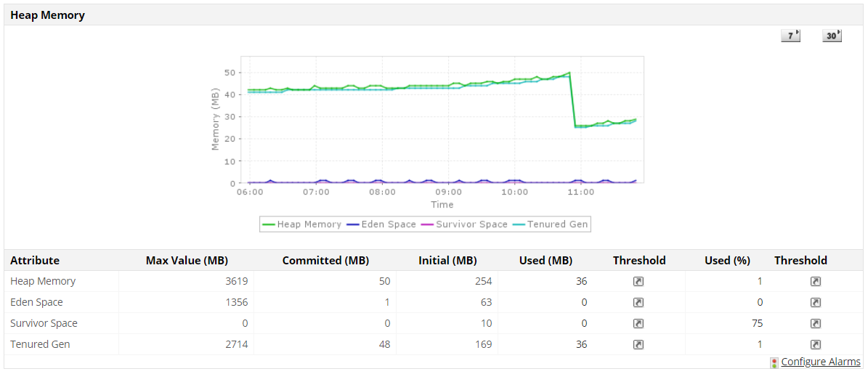Viewport: 868px width, 374px height.
Task: Click the Heap Memory panel title
Action: pyautogui.click(x=48, y=15)
